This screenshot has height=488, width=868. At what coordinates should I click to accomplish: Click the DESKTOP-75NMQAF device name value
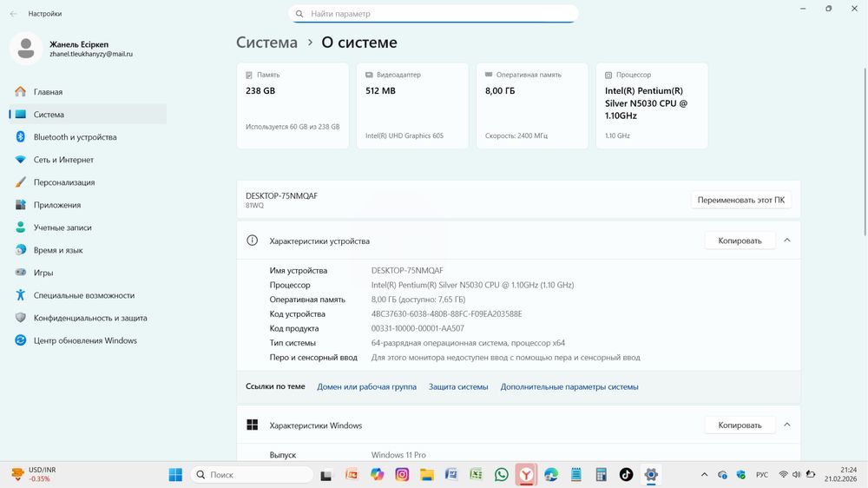[x=407, y=270]
